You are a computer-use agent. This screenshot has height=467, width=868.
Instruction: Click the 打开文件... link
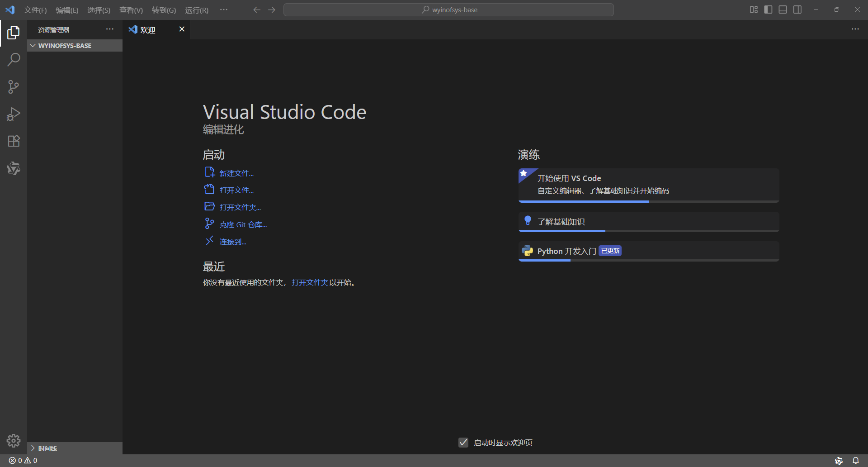236,190
